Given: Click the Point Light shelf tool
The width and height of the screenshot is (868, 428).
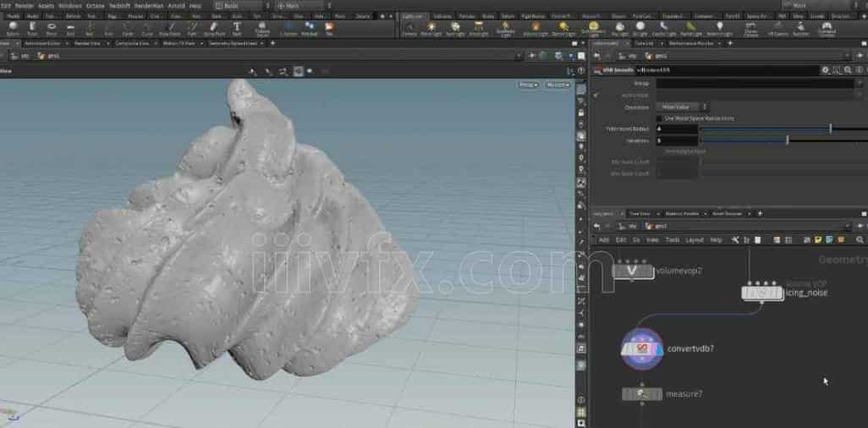Looking at the screenshot, I should point(431,29).
